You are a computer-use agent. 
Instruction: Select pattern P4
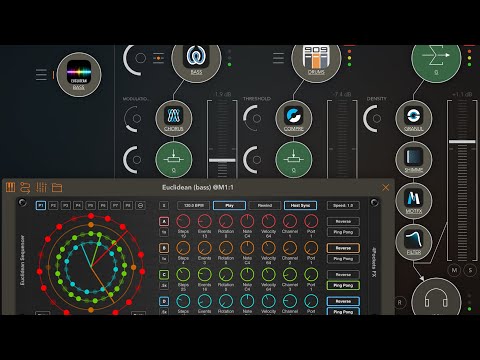(78, 205)
